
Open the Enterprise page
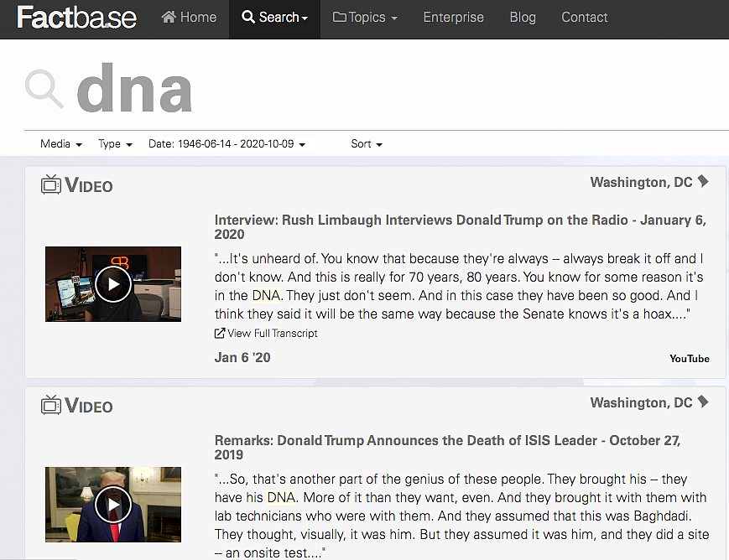click(x=453, y=18)
